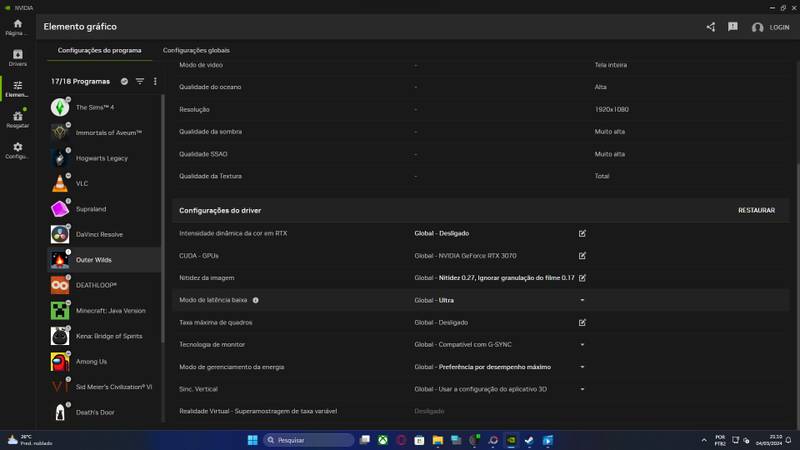Switch to Configurações do programa tab
This screenshot has width=800, height=450.
click(x=99, y=51)
